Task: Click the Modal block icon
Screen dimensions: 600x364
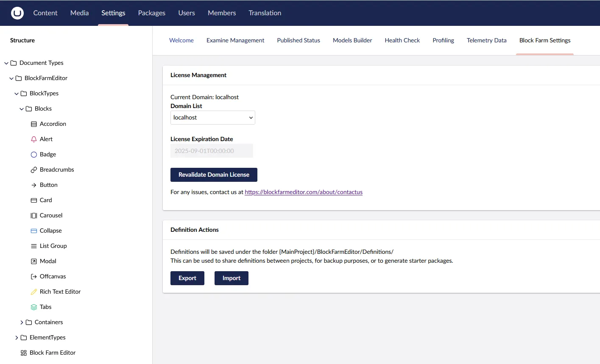Action: coord(34,261)
